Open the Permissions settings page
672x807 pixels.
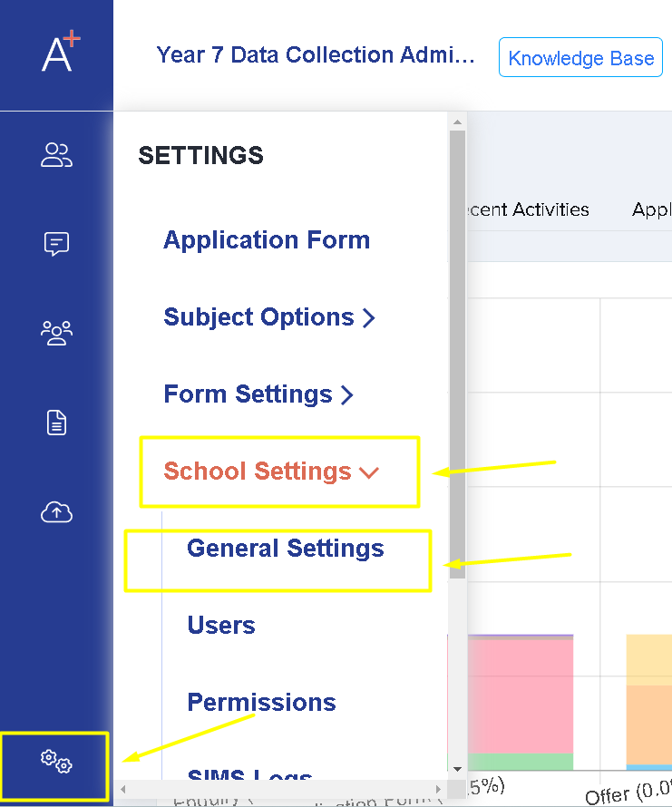[x=261, y=703]
